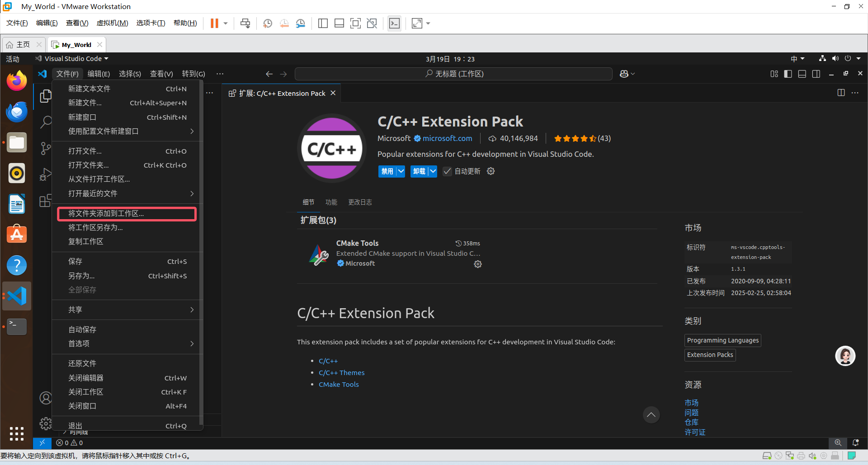Go forward with the navigation arrow
Viewport: 868px width, 465px height.
[x=283, y=74]
